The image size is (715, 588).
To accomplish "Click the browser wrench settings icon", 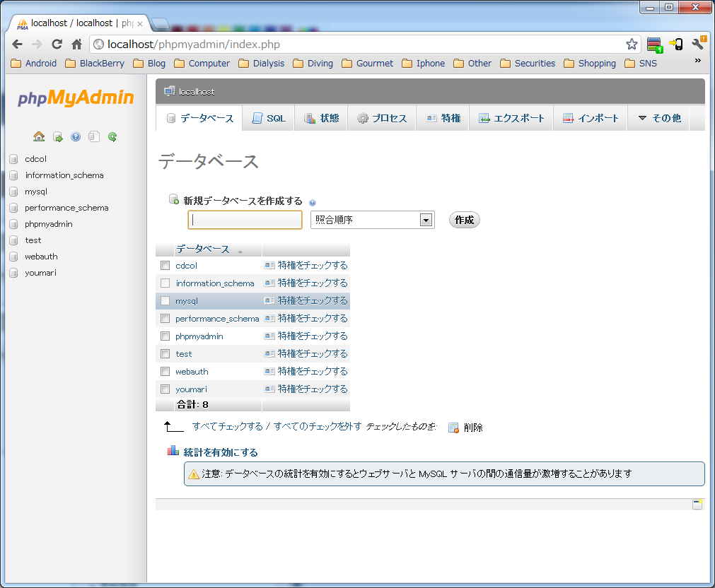I will 699,43.
